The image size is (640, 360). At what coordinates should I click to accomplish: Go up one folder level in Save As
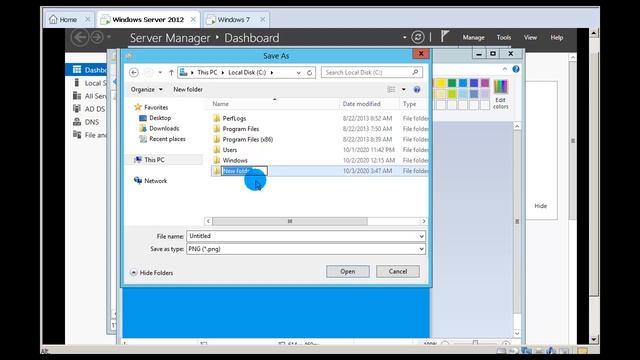(171, 73)
